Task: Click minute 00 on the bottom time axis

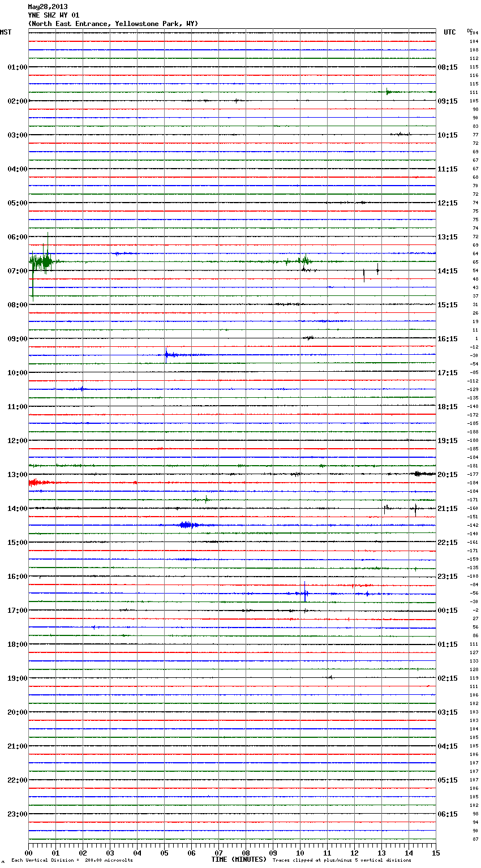Action: pos(29,852)
